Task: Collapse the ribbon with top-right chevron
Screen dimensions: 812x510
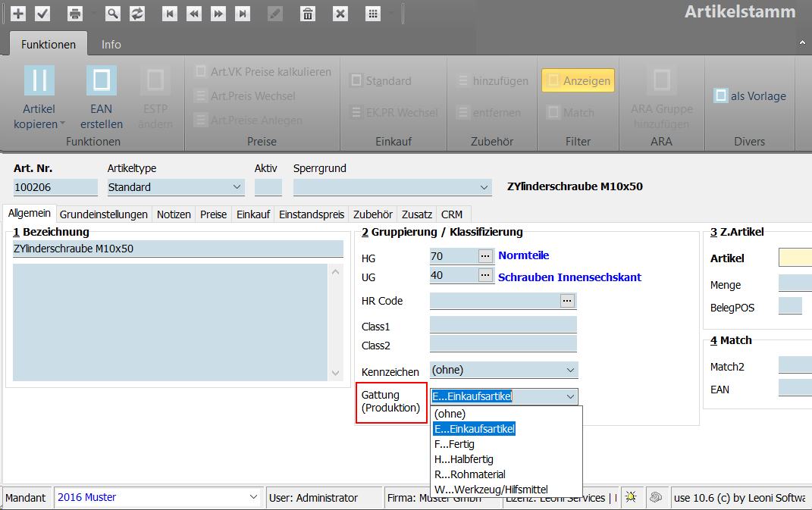Action: click(x=802, y=42)
